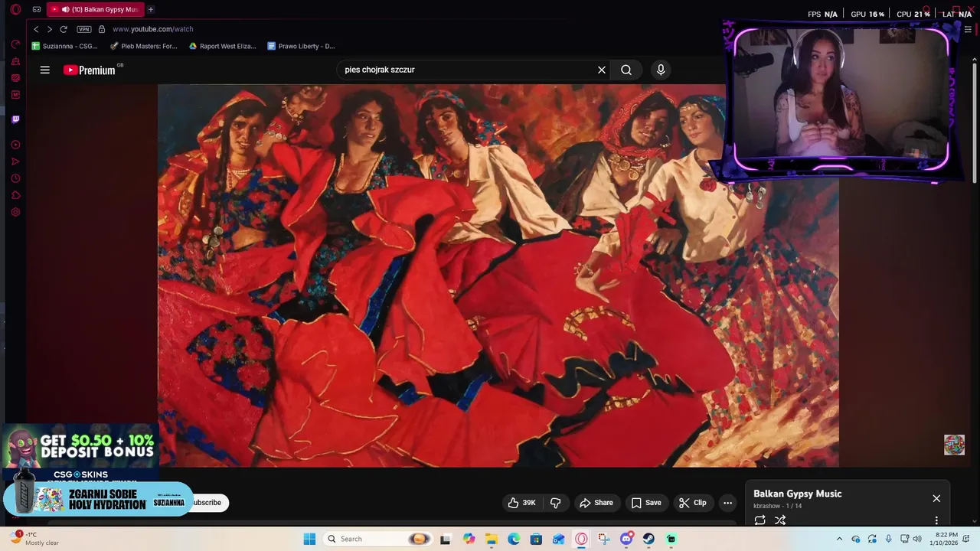This screenshot has width=980, height=551.
Task: Click the site security padlock icon
Action: click(102, 29)
